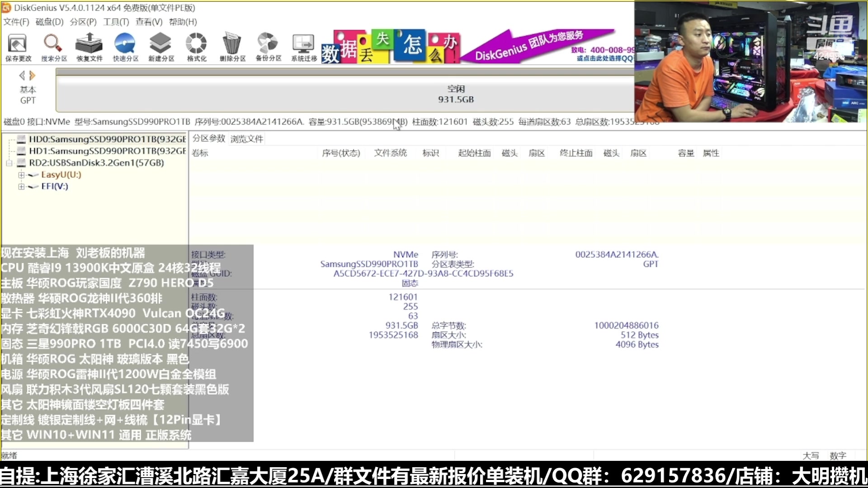This screenshot has height=488, width=868.
Task: Expand the EasyU(U:) tree node
Action: [21, 175]
